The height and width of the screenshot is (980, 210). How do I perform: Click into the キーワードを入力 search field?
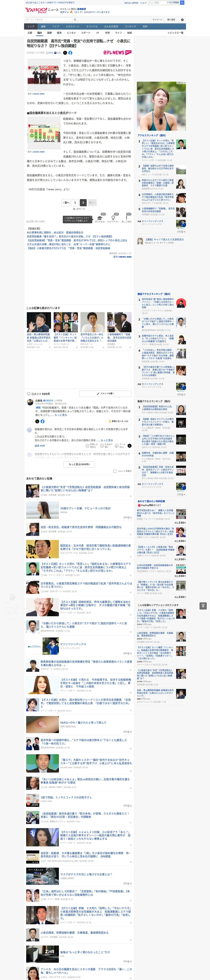(x=49, y=19)
